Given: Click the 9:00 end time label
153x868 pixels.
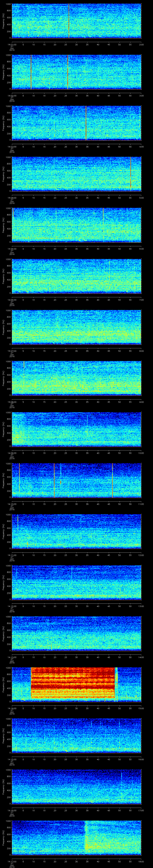Looking at the screenshot, I should [141, 402].
